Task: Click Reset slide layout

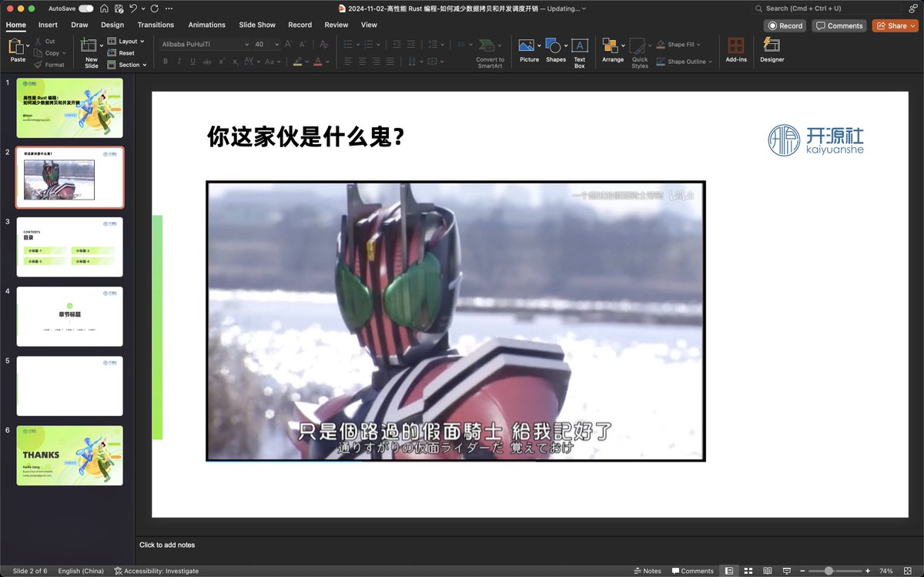Action: tap(121, 53)
